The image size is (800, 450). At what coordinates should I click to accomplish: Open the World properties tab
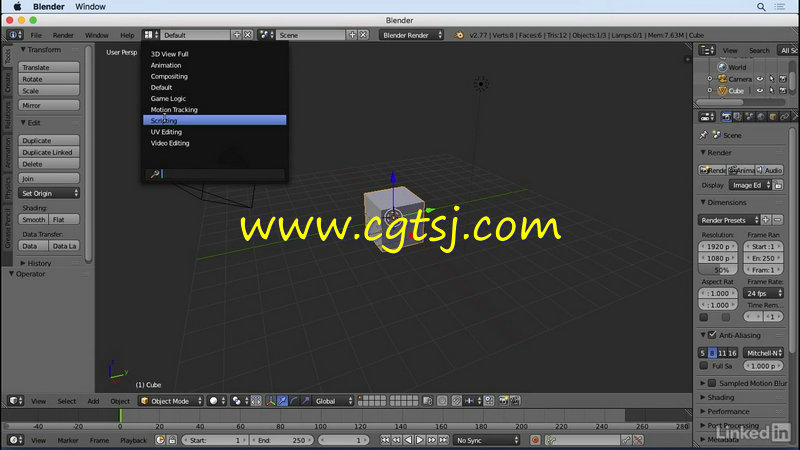point(761,117)
